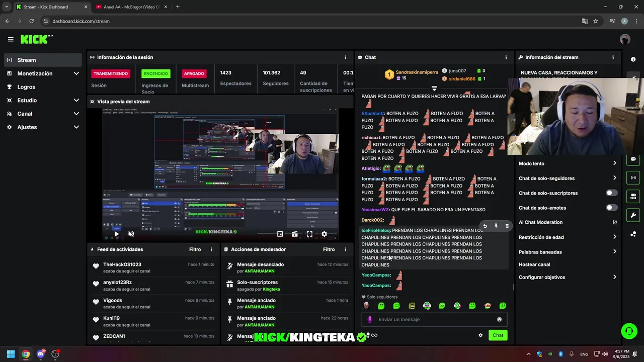Select Stream in the sidebar
The image size is (644, 362).
coord(43,60)
